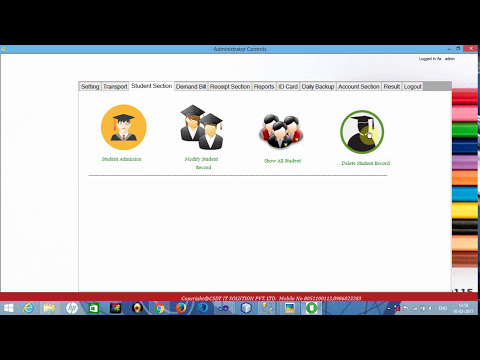Screen dimensions: 480x360
Task: Click the volume icon in system tray
Action: (x=431, y=308)
